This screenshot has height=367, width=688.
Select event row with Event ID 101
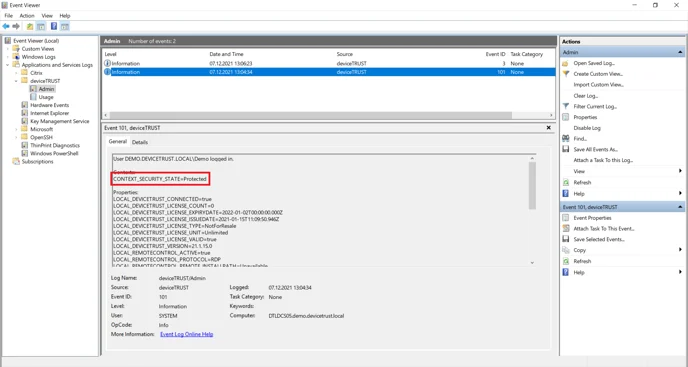point(329,72)
